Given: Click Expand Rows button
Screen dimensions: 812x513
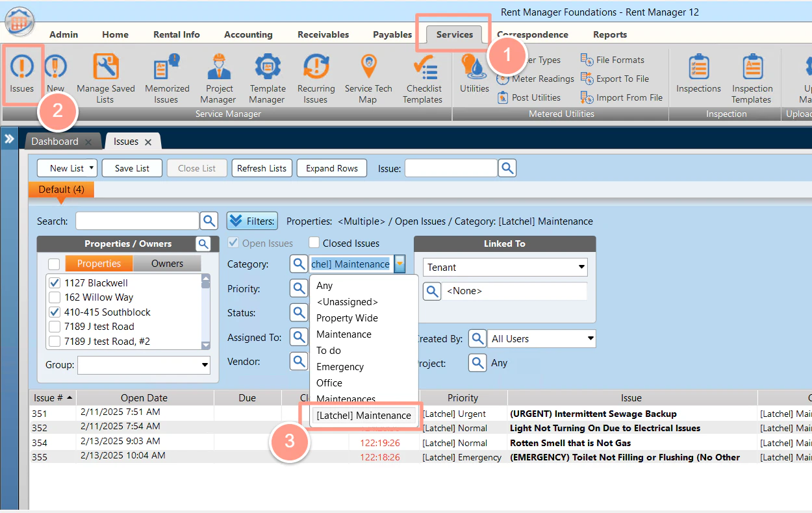Looking at the screenshot, I should pyautogui.click(x=332, y=168).
